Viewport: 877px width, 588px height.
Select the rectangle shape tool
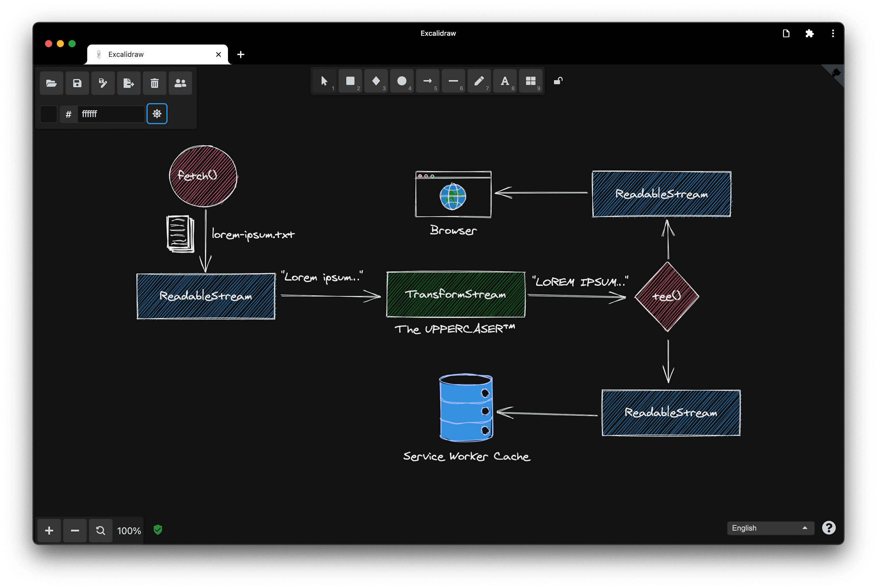point(348,81)
